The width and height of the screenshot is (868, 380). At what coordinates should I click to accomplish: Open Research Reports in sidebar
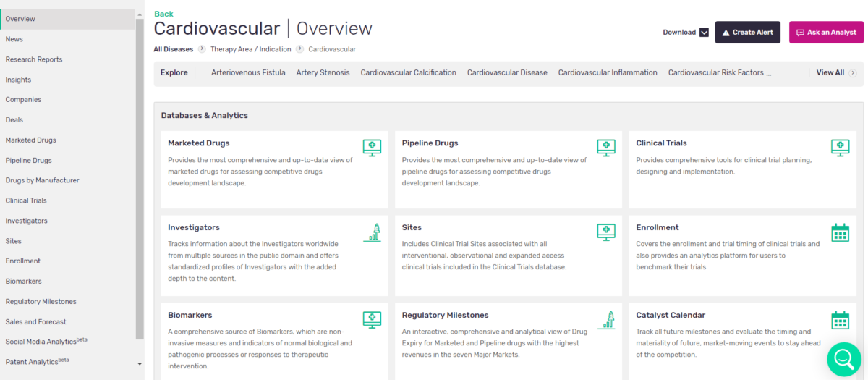click(x=34, y=59)
